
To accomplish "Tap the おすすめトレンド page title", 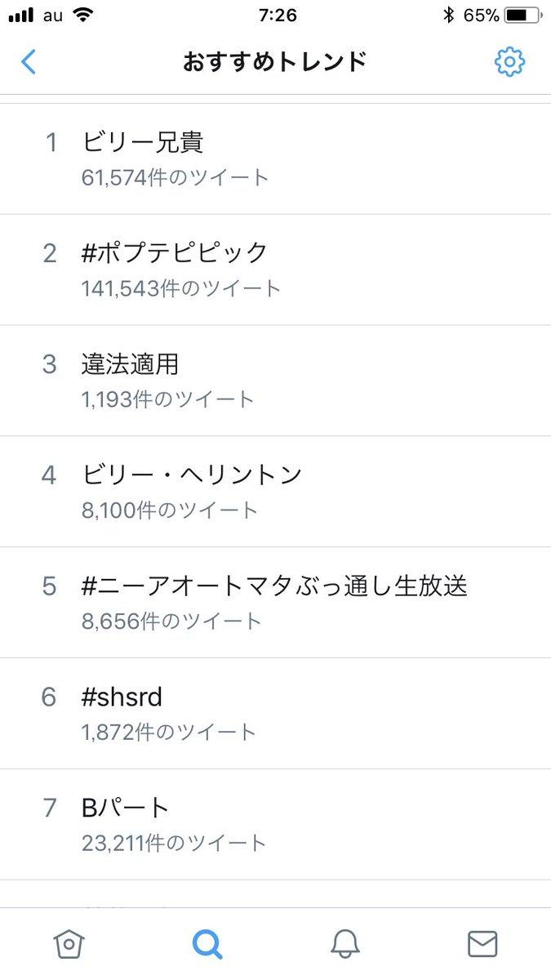I will coord(274,62).
